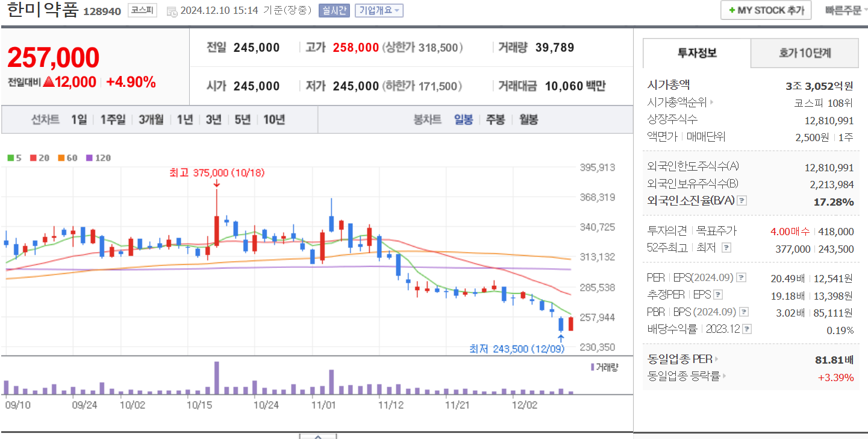Click the question mark beside 배당수익률 2023.12
The height and width of the screenshot is (439, 868).
(x=747, y=329)
